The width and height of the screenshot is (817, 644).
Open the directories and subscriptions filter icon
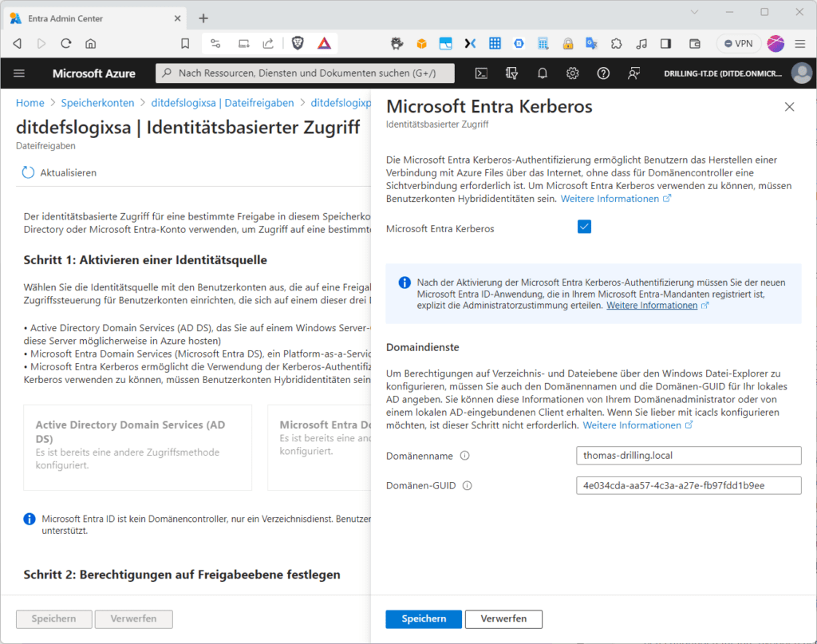tap(511, 73)
